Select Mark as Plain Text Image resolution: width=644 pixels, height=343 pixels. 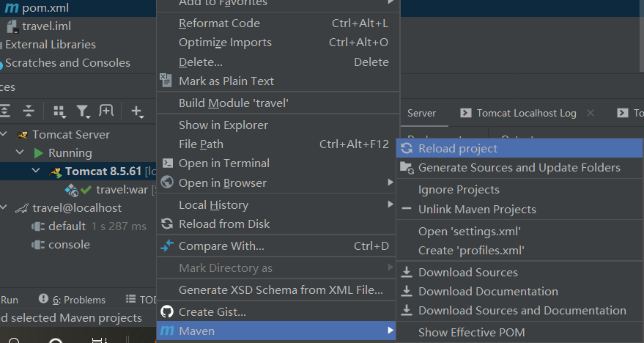(x=276, y=81)
